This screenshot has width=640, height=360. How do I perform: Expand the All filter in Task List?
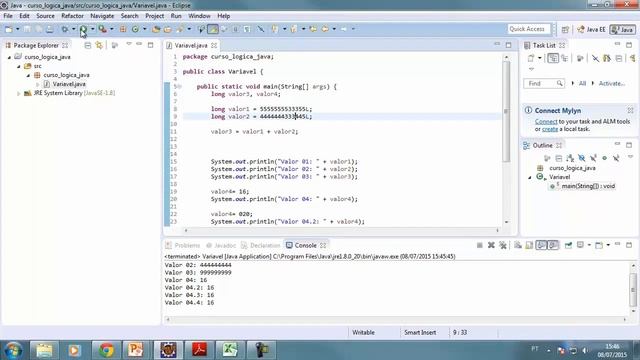click(573, 83)
